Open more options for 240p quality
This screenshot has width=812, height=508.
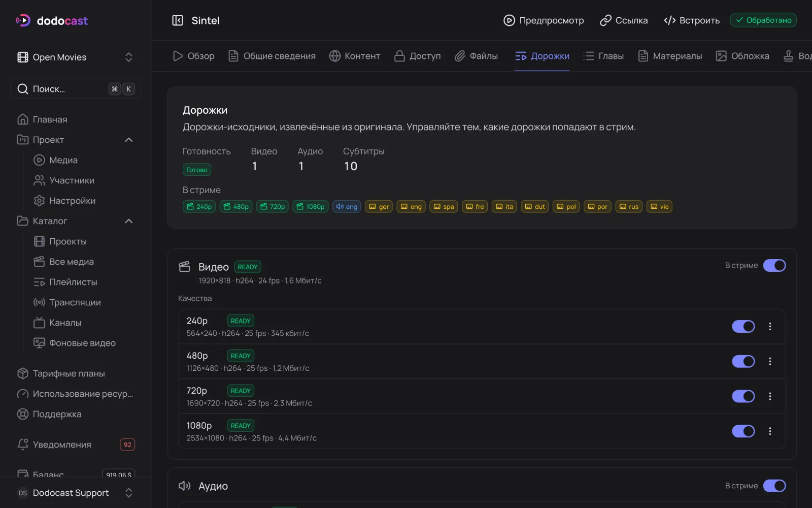[770, 327]
